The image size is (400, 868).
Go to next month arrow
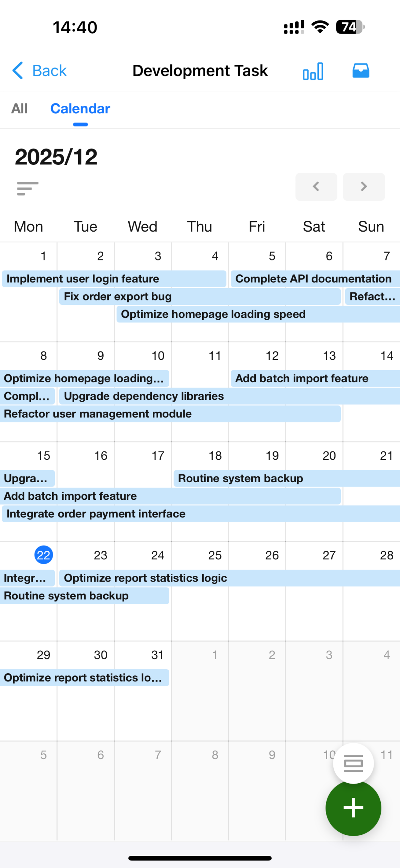[364, 186]
